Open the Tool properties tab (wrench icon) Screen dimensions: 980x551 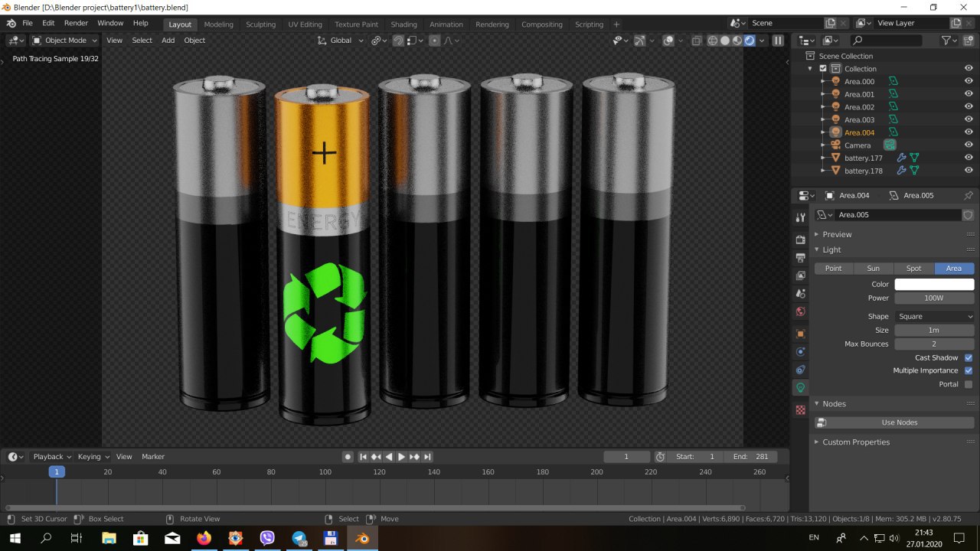(x=800, y=218)
